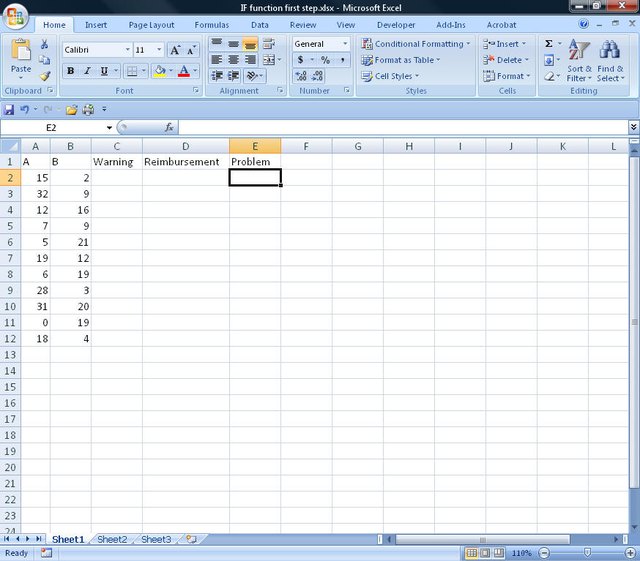Click the AutoSum sigma icon
The height and width of the screenshot is (561, 640).
549,43
